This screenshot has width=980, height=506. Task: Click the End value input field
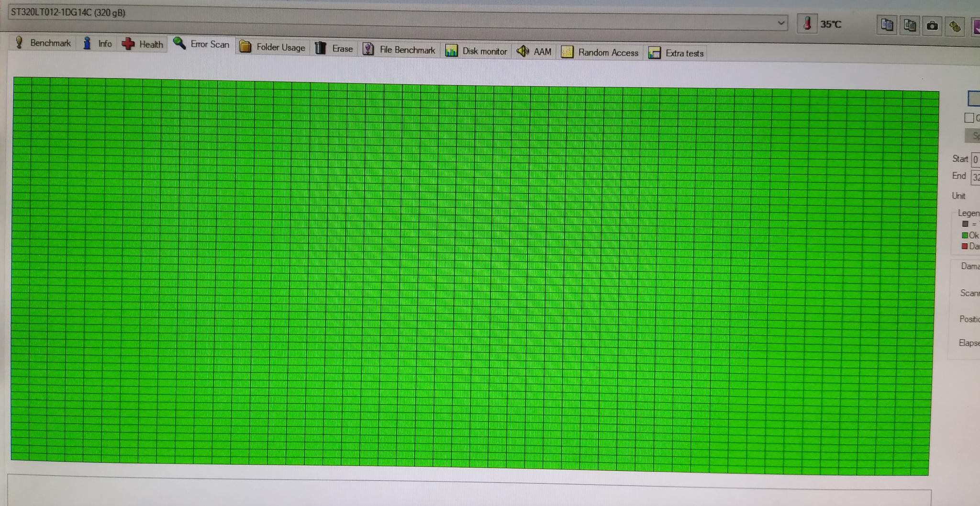coord(975,177)
